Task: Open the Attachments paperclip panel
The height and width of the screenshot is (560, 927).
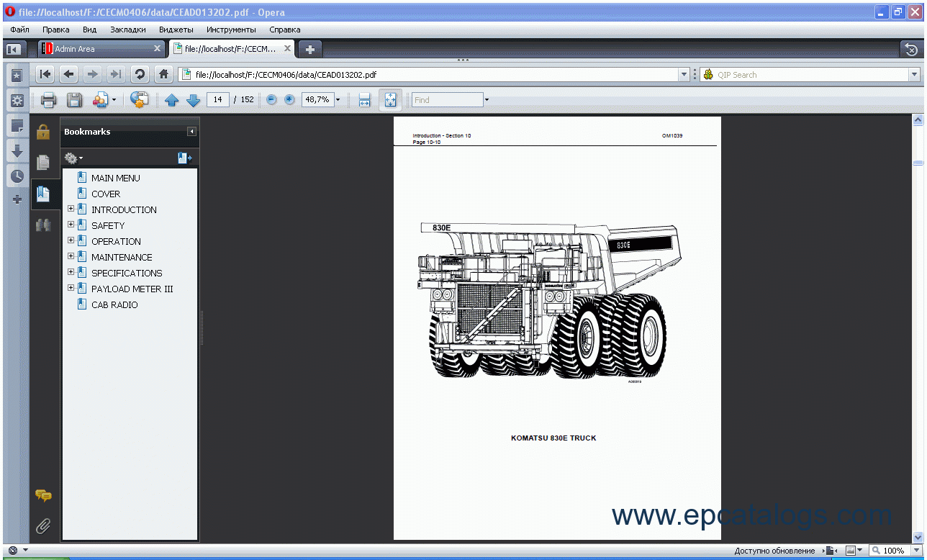Action: (43, 526)
